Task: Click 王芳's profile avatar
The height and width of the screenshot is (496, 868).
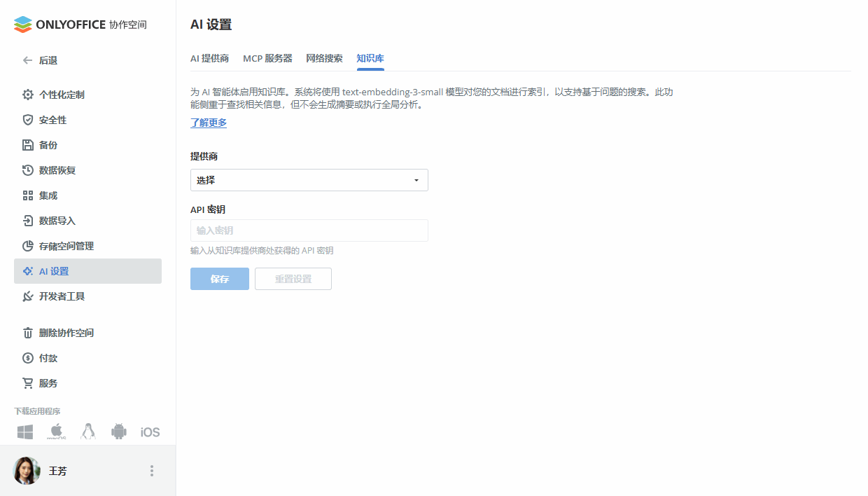Action: pyautogui.click(x=26, y=470)
